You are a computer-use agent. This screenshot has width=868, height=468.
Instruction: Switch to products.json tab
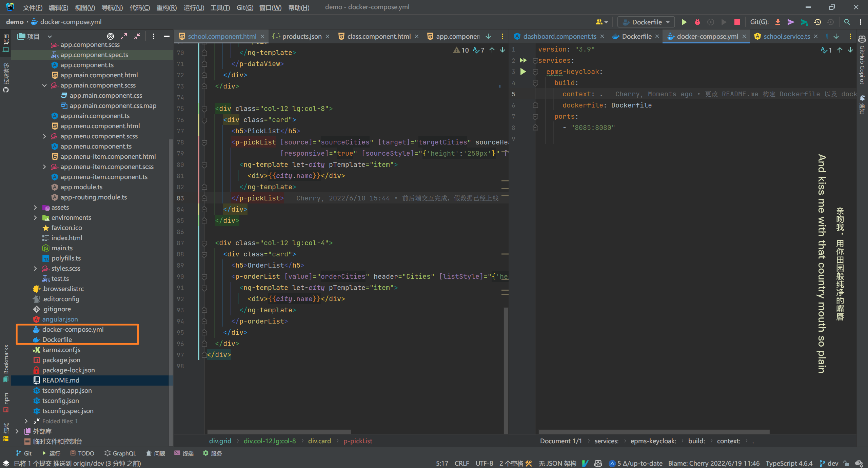(x=301, y=36)
